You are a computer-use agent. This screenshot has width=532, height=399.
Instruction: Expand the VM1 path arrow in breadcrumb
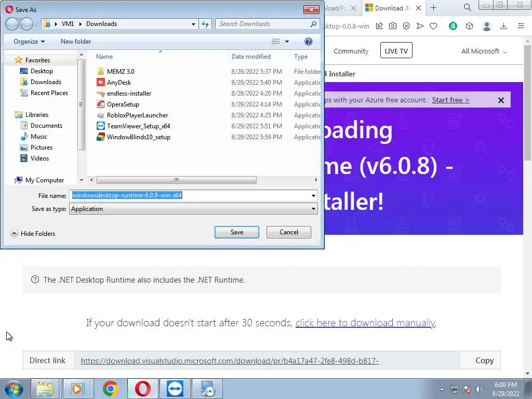point(80,24)
